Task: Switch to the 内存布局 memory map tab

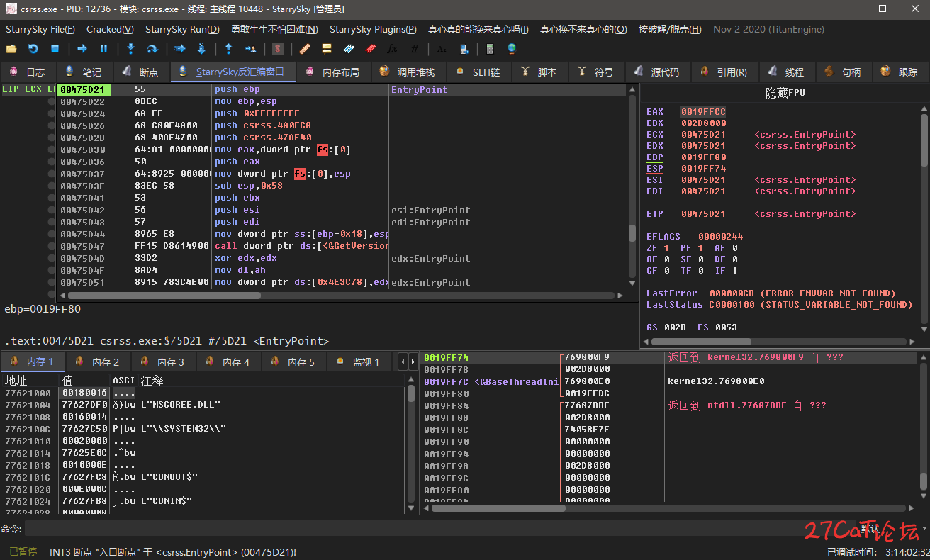Action: (332, 72)
